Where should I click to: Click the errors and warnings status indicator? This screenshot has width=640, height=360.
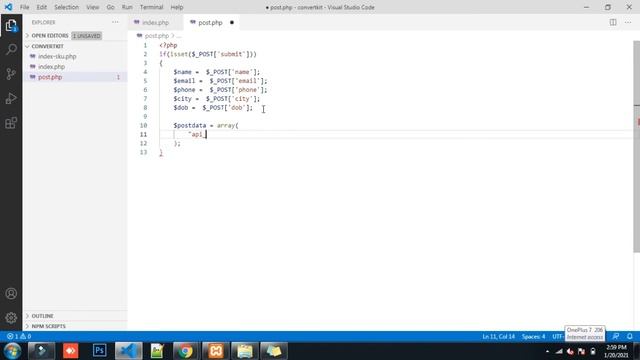coord(19,336)
